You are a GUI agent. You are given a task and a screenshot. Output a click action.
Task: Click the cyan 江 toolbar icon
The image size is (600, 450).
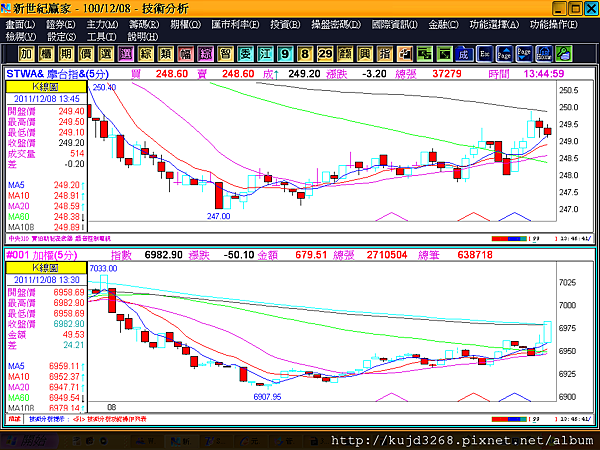coord(265,54)
